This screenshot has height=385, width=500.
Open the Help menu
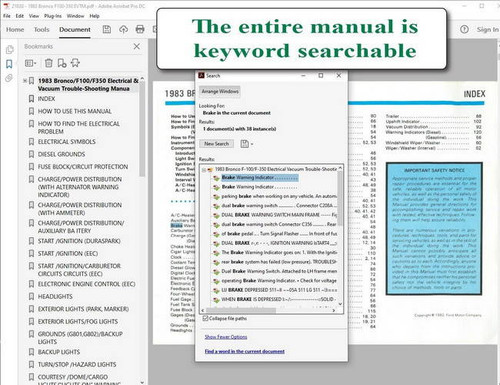[94, 16]
